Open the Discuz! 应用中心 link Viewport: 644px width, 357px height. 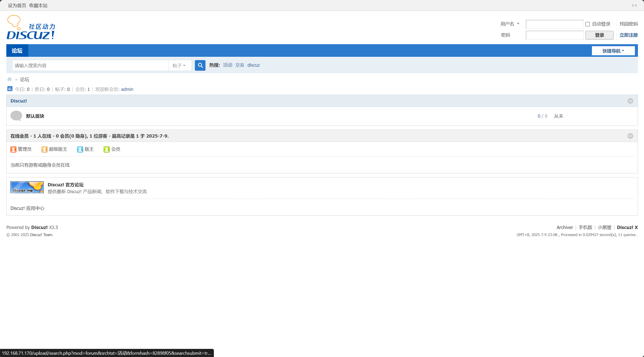click(27, 208)
